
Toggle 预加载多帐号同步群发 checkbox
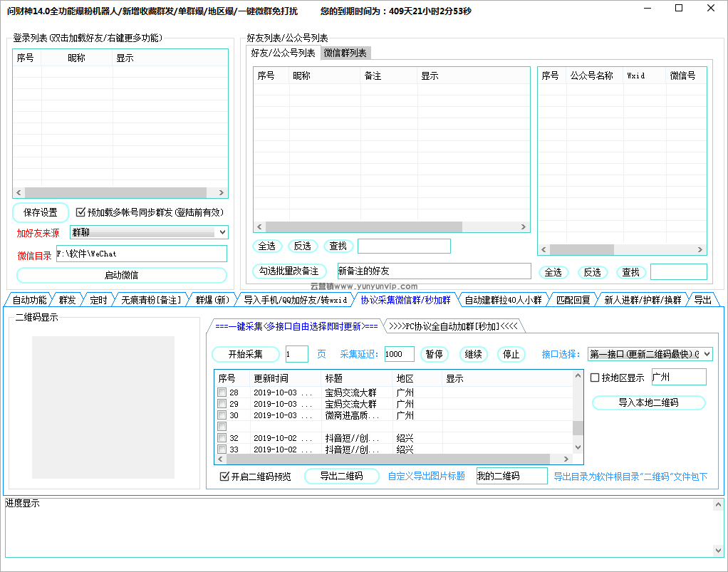81,212
